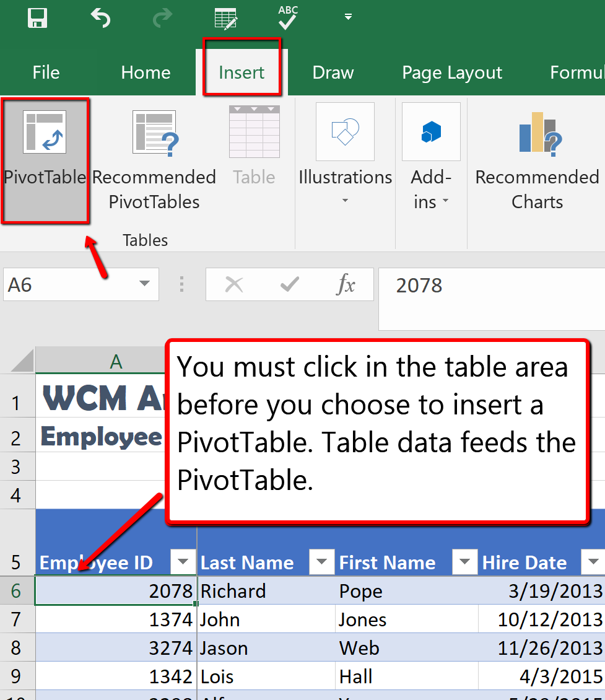The height and width of the screenshot is (700, 605).
Task: Select row 6 header
Action: 17,590
